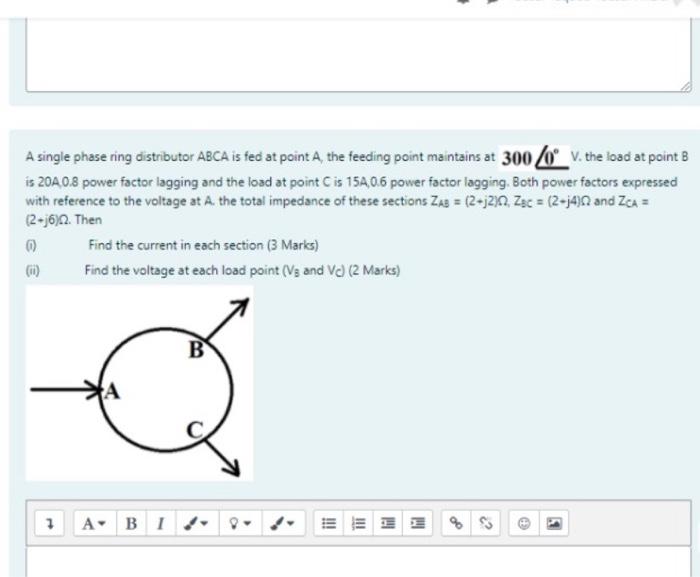
Task: Open the paragraph styles A dropdown
Action: 95,523
